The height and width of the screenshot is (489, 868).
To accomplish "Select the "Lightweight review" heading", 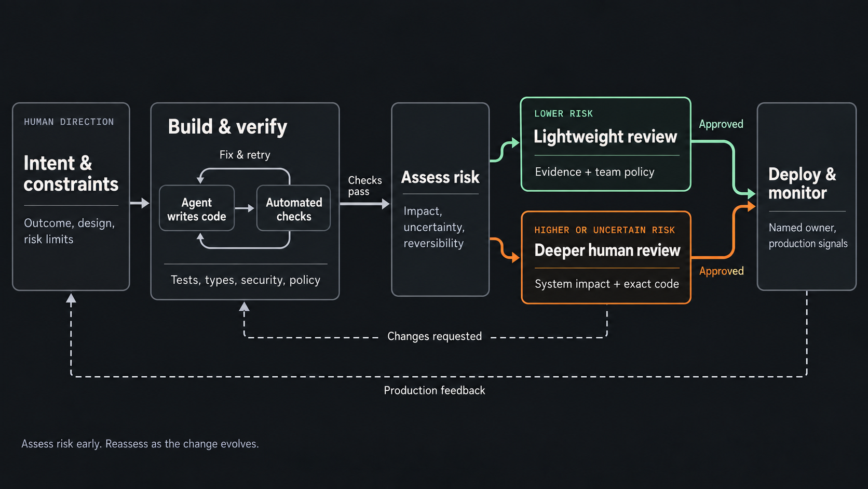I will pyautogui.click(x=605, y=137).
